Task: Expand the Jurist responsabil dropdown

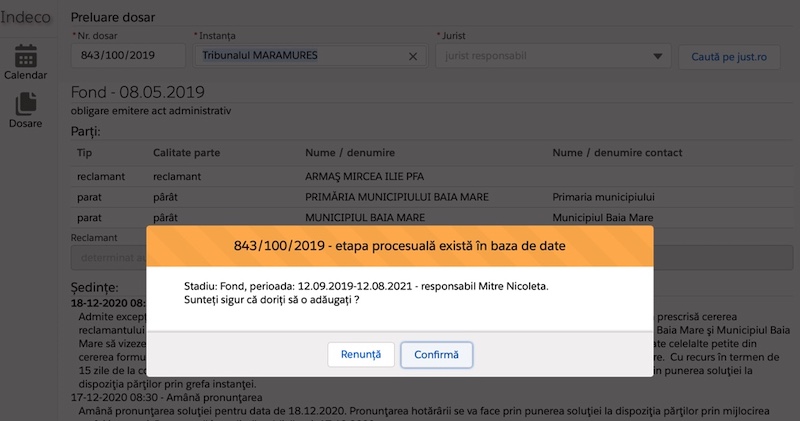Action: (656, 57)
